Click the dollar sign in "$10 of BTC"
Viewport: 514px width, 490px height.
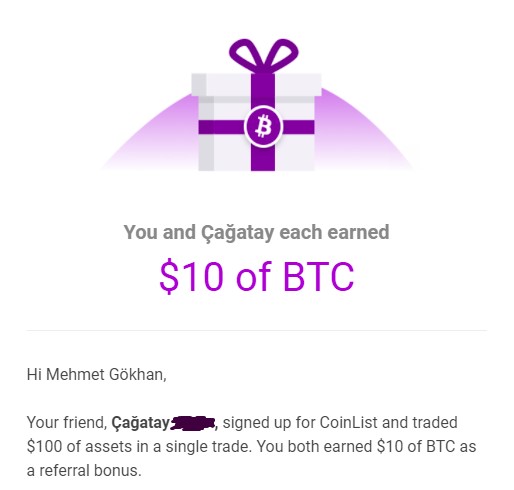[169, 276]
